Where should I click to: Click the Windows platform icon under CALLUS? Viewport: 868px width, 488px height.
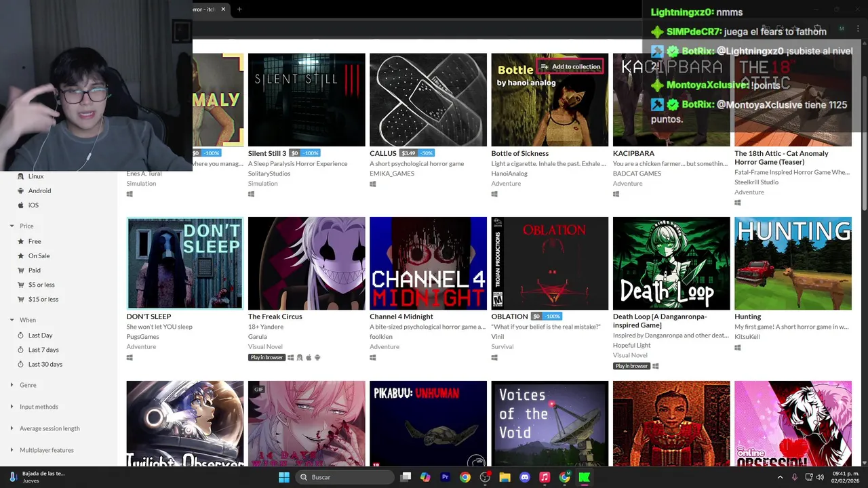click(372, 184)
